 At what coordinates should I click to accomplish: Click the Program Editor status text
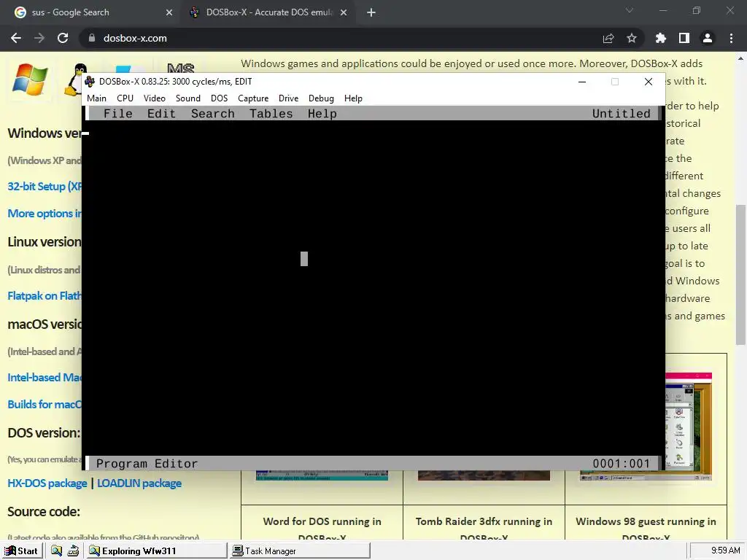(147, 463)
